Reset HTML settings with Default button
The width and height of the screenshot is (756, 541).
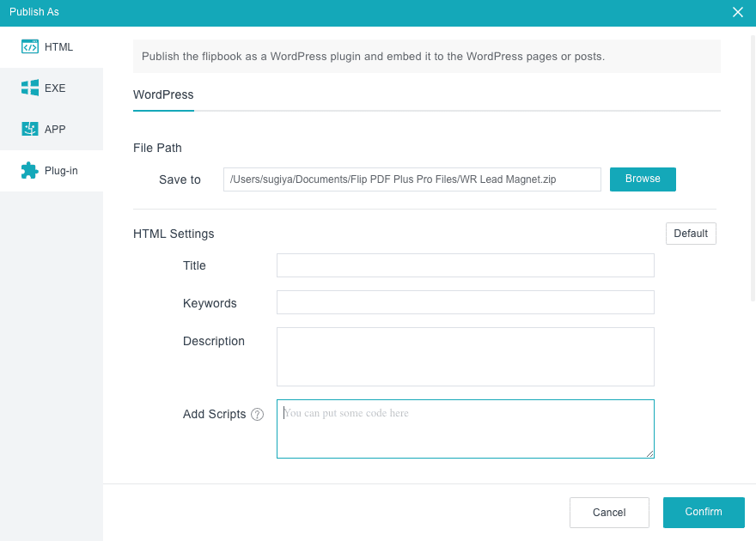point(691,234)
